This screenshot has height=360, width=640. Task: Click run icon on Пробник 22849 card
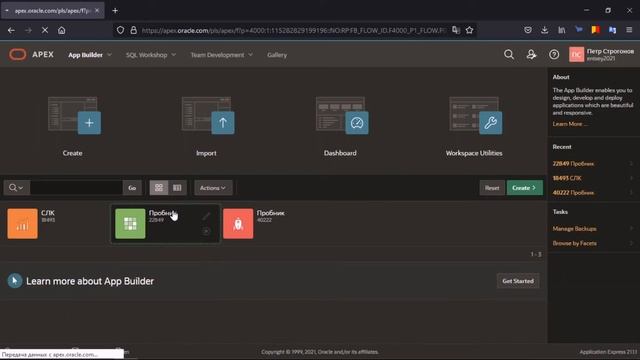click(206, 231)
